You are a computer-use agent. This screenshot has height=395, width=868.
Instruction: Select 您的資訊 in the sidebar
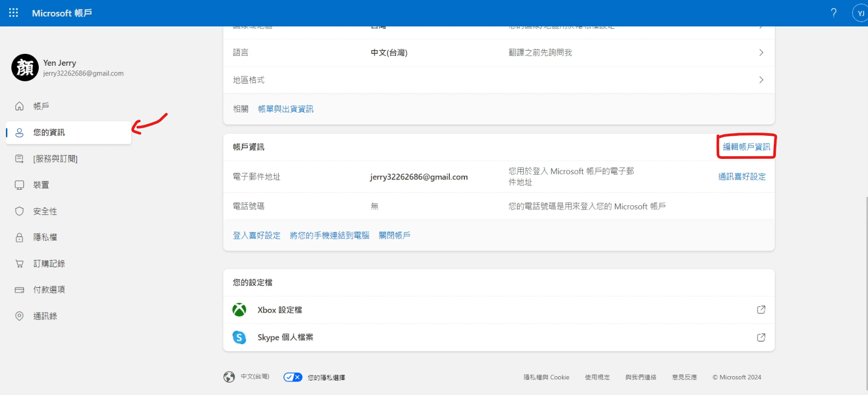click(68, 133)
